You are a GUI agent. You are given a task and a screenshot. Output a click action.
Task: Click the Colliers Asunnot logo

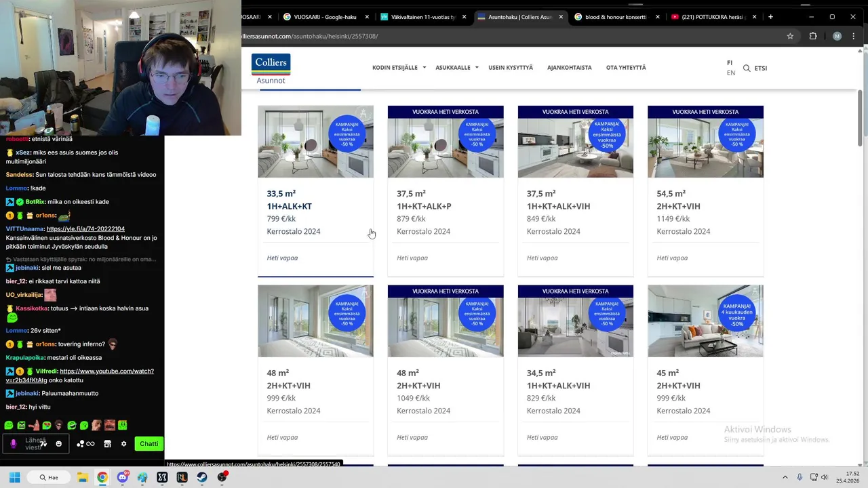click(271, 69)
